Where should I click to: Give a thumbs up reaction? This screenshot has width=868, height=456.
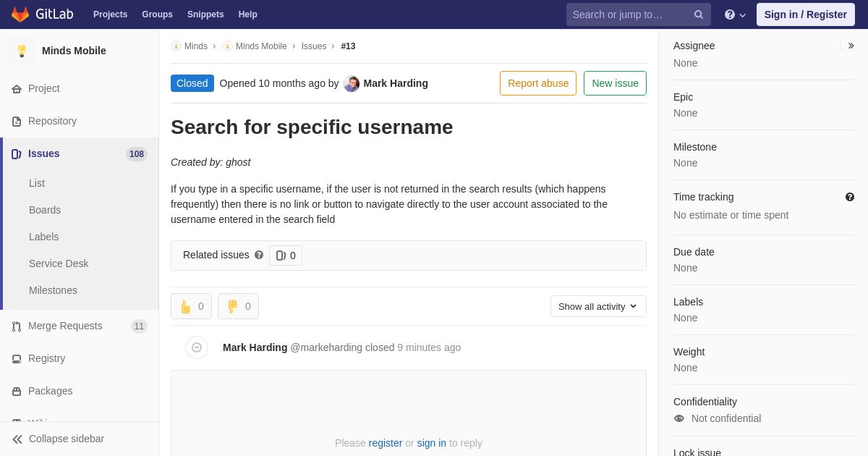192,306
